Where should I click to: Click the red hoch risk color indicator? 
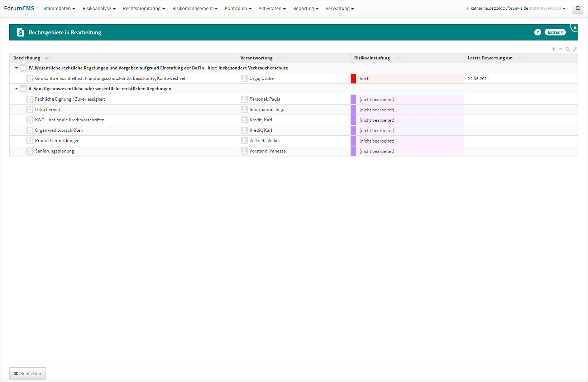(353, 79)
